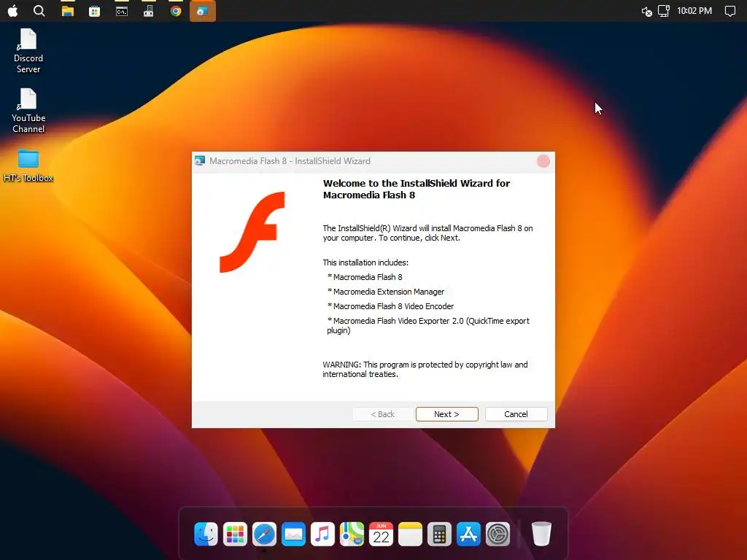Open the Command Prompt taskbar icon
Viewport: 747px width, 560px height.
coord(122,11)
